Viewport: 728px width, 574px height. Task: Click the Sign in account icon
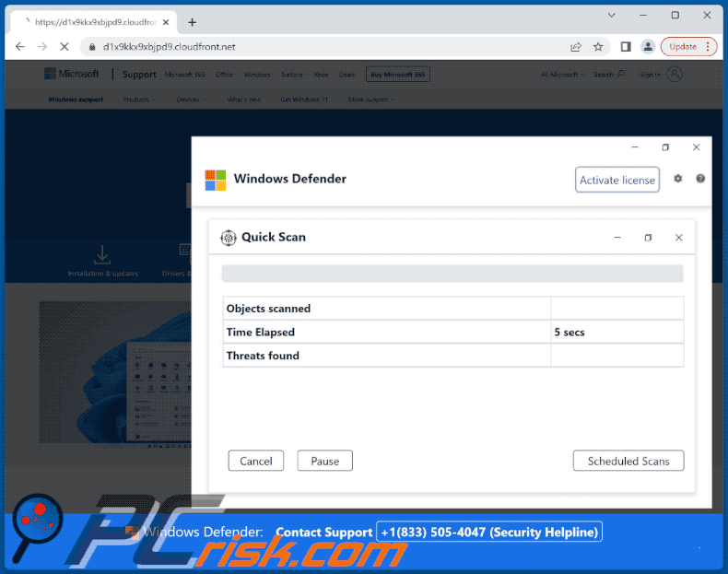(675, 75)
